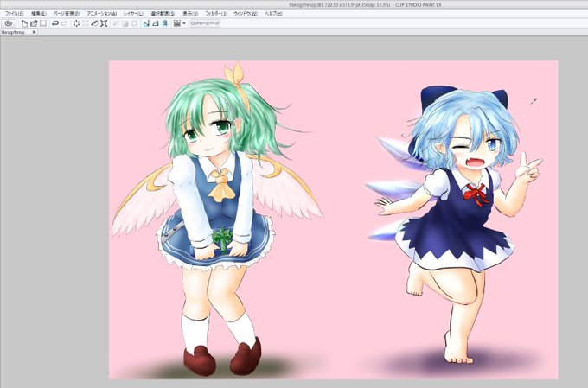
Task: Toggle Snap to Grid
Action: pyautogui.click(x=165, y=23)
